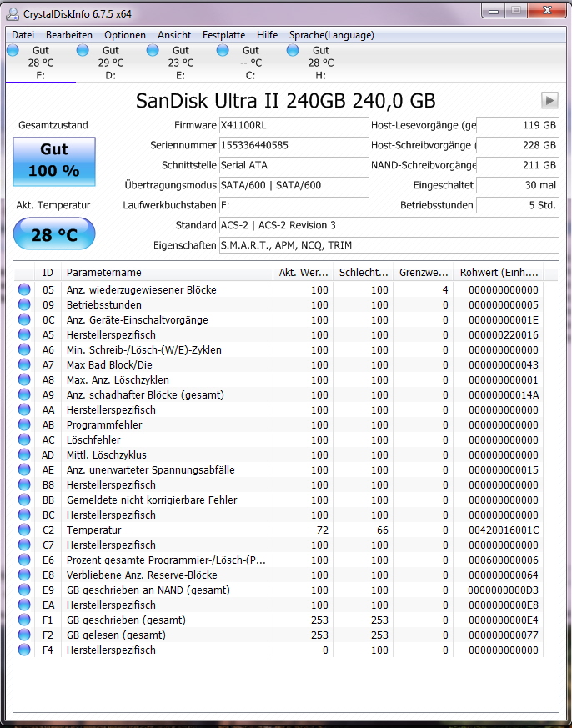Select drive D: disk tab
This screenshot has height=728, width=572.
pos(111,63)
